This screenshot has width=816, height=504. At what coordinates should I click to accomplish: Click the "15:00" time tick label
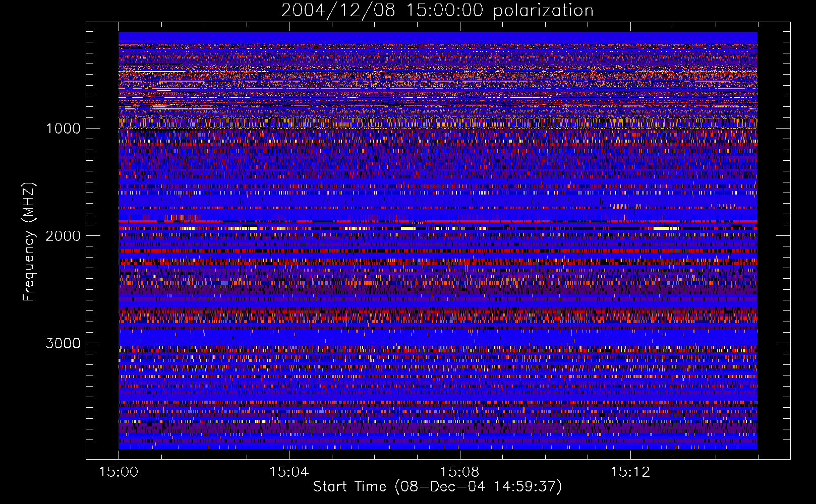[x=119, y=472]
